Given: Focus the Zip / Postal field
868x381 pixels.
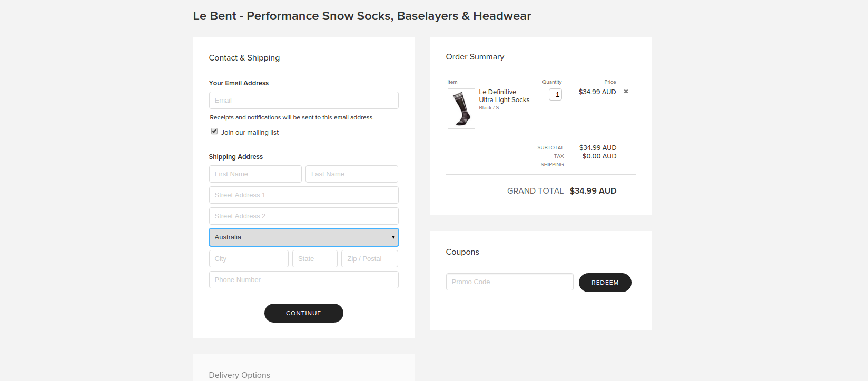Looking at the screenshot, I should [x=369, y=258].
